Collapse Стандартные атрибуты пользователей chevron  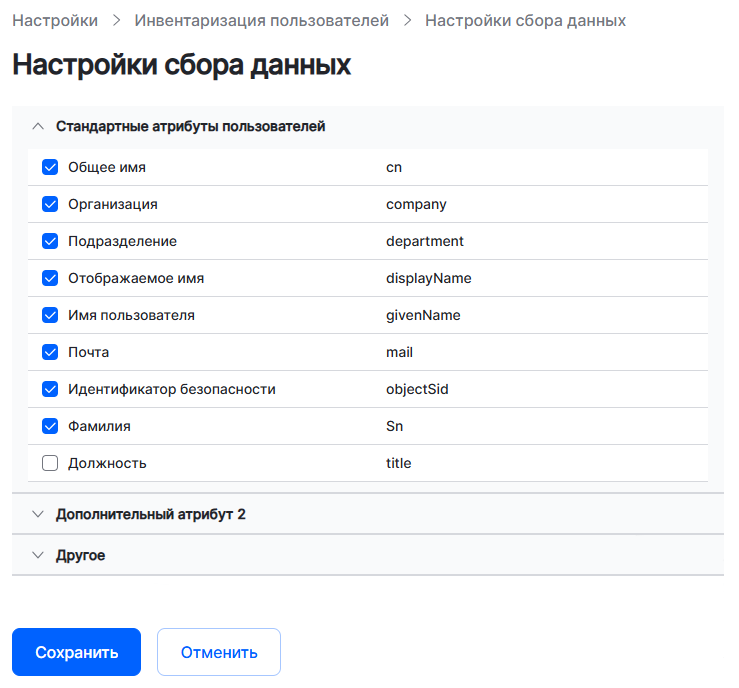click(x=38, y=127)
